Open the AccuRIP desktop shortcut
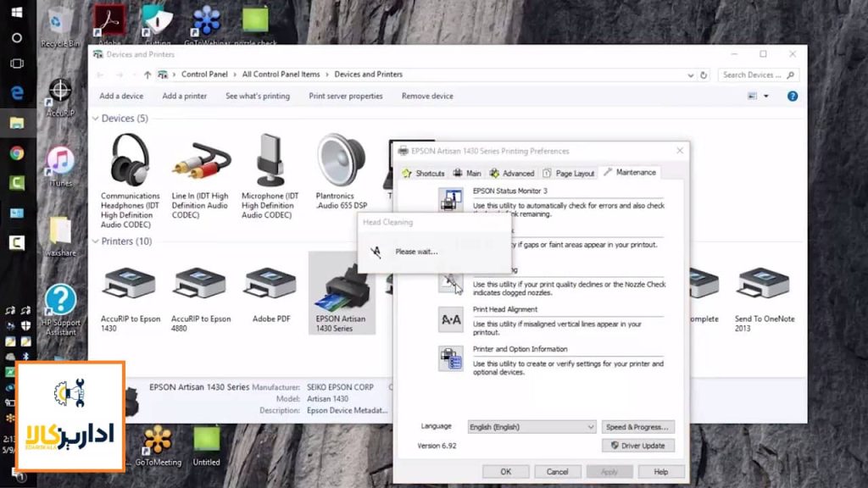The height and width of the screenshot is (488, 868). point(60,97)
